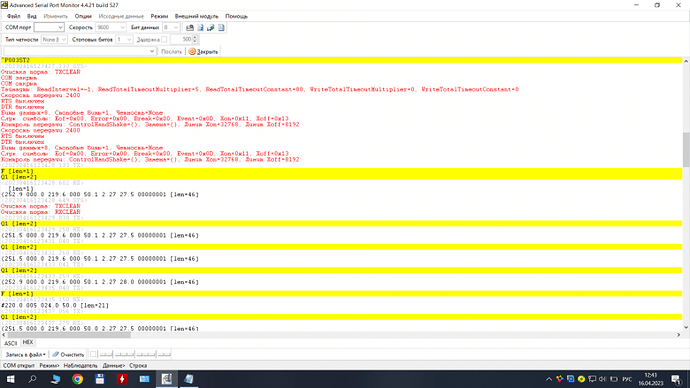Click the first toolbar icon after Бит данных
Image resolution: width=690 pixels, height=388 pixels.
pyautogui.click(x=190, y=27)
